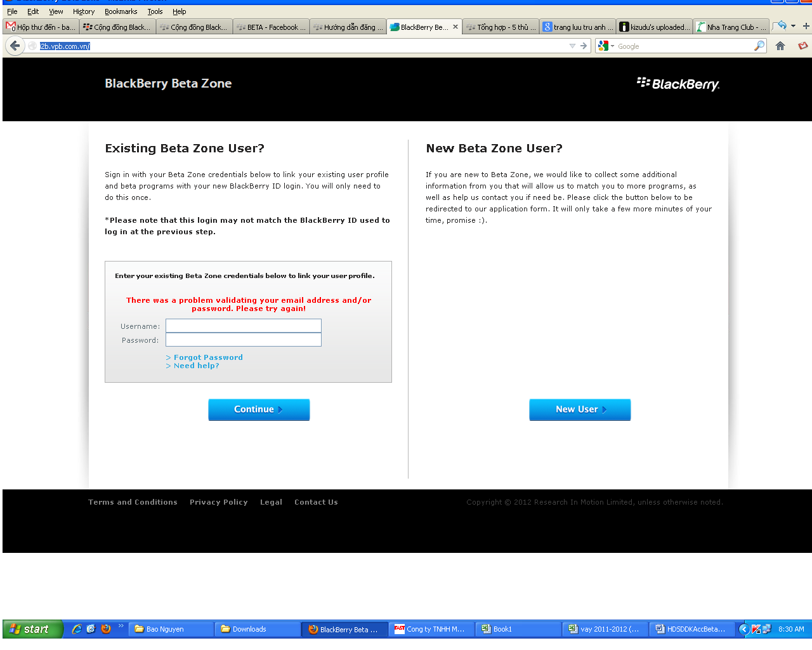Switch to vay 2011-2012 taskbar window
The image size is (812, 650).
point(605,629)
